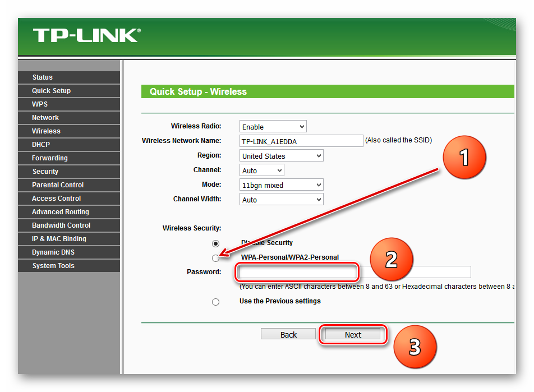The height and width of the screenshot is (392, 534).
Task: Click the TP-LINK logo in header
Action: (x=86, y=36)
